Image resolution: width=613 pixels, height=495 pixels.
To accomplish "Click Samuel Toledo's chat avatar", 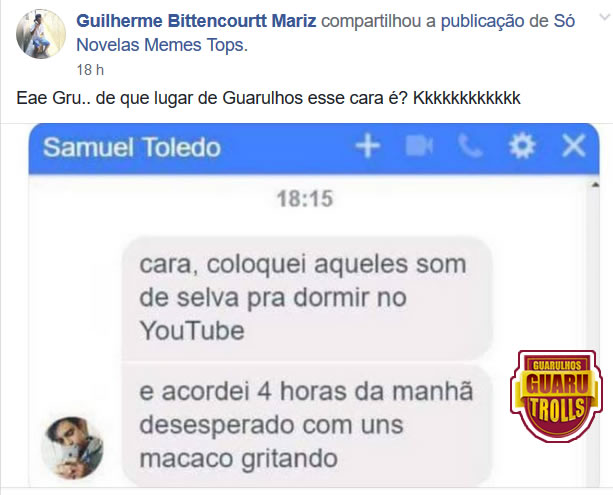I will [72, 447].
